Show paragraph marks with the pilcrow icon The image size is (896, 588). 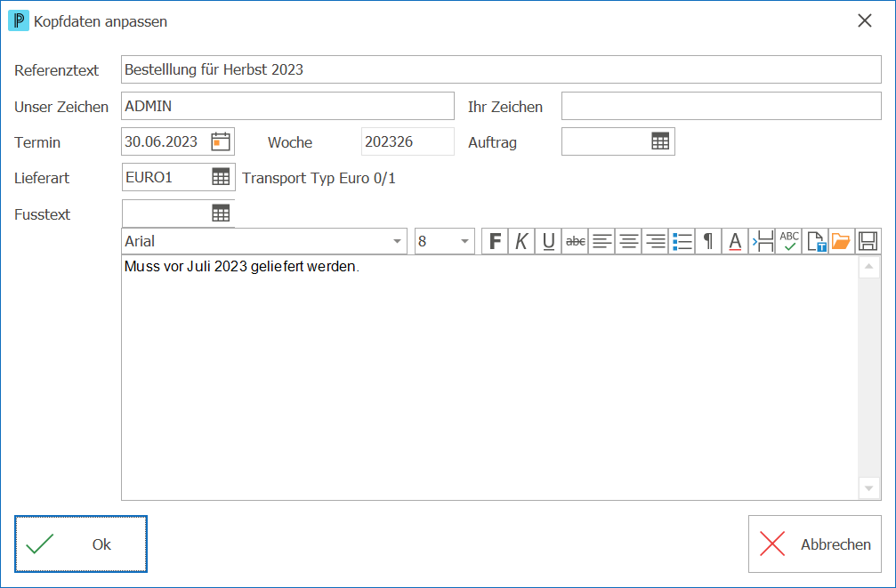pos(708,241)
